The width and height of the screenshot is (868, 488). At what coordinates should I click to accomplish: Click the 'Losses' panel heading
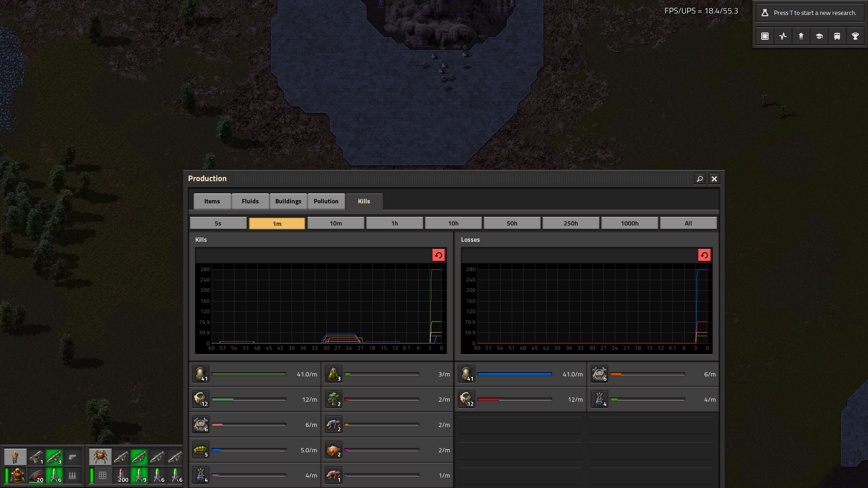[471, 239]
